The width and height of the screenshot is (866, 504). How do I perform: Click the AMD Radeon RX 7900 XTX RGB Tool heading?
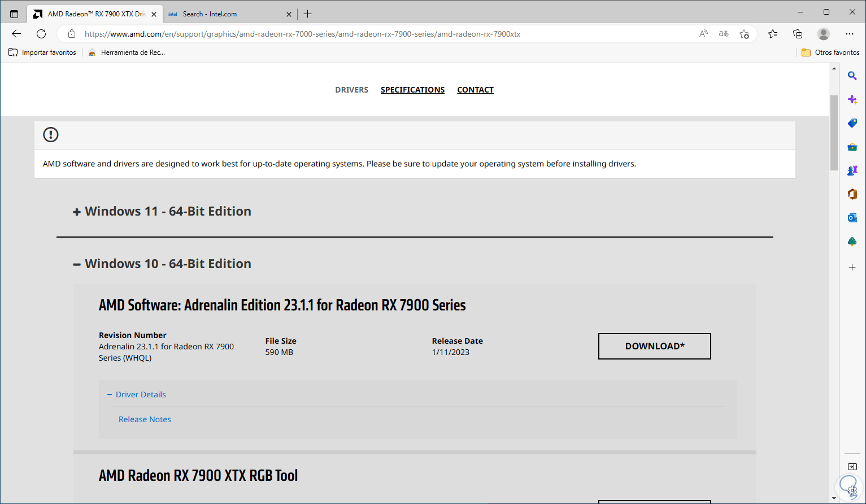(198, 476)
